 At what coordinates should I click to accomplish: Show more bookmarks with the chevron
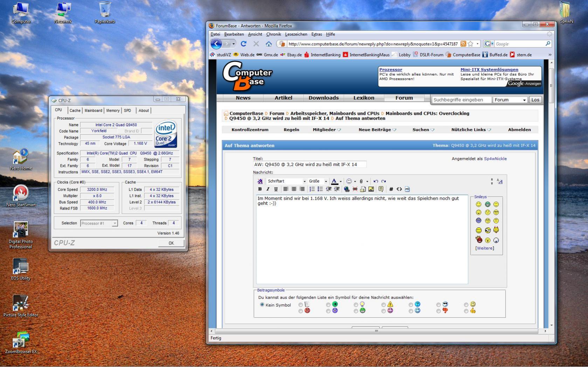[550, 55]
